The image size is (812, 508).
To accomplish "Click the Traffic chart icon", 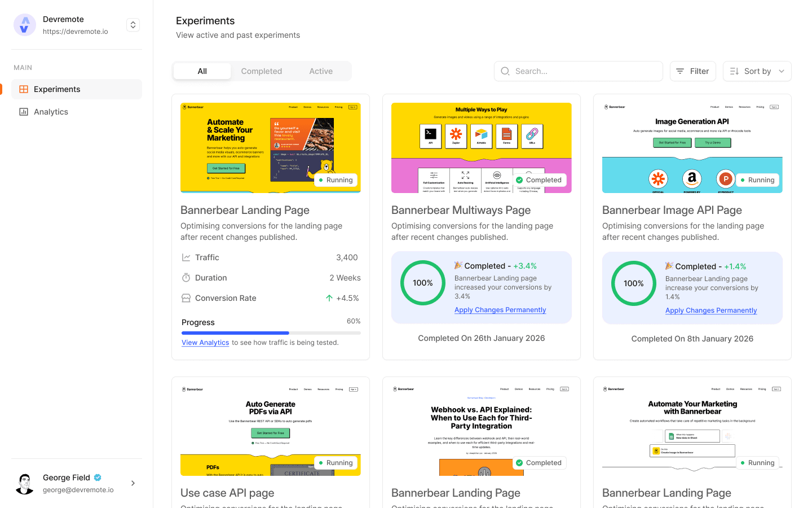I will (186, 257).
